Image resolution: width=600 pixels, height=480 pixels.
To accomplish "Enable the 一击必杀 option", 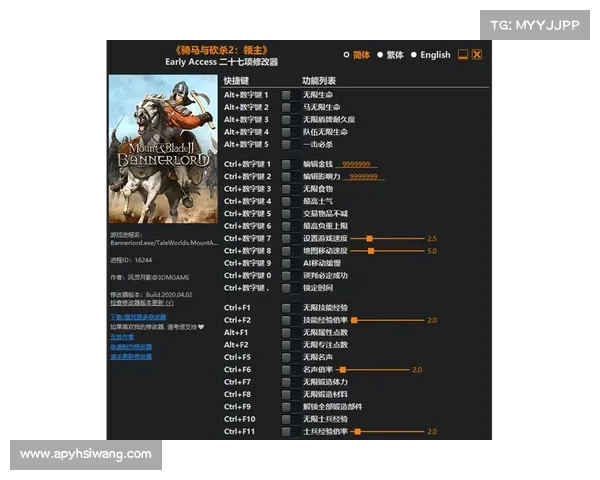I will 286,144.
